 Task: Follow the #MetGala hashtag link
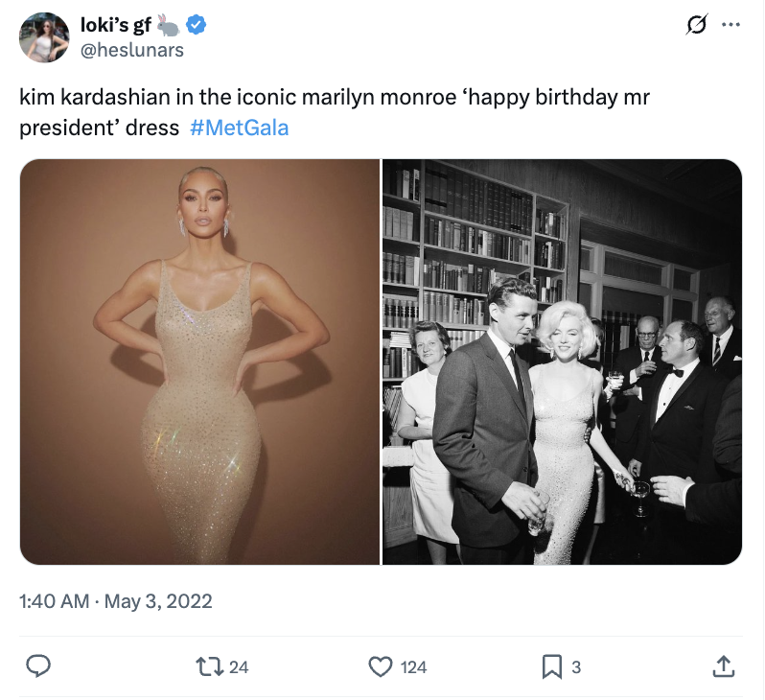(x=239, y=128)
